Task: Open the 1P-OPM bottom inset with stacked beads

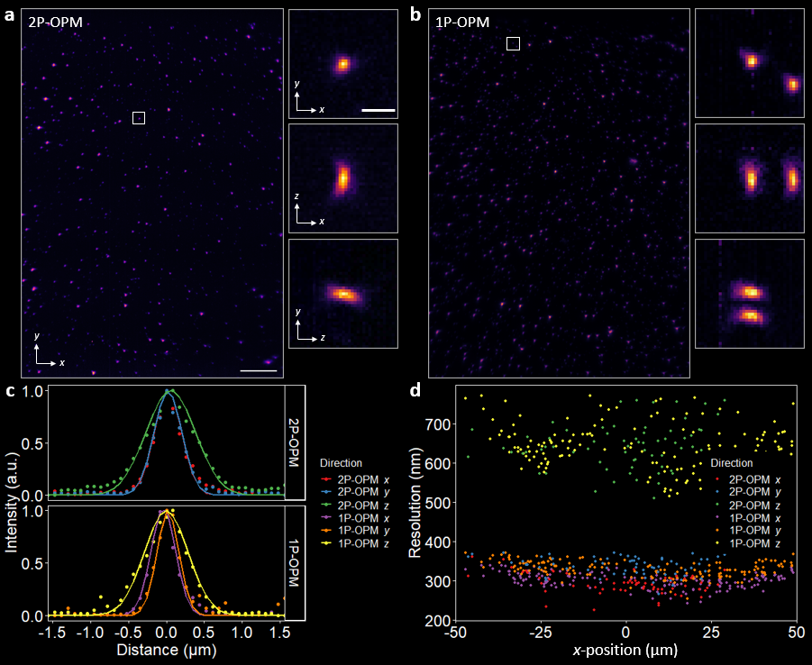Action: pos(749,294)
